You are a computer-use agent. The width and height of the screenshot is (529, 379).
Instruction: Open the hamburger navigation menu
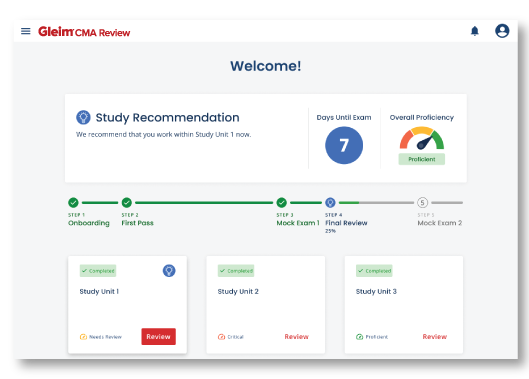(26, 31)
